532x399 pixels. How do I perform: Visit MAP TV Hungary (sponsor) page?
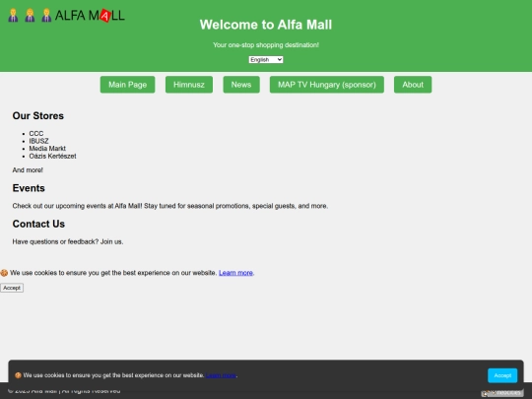point(327,85)
